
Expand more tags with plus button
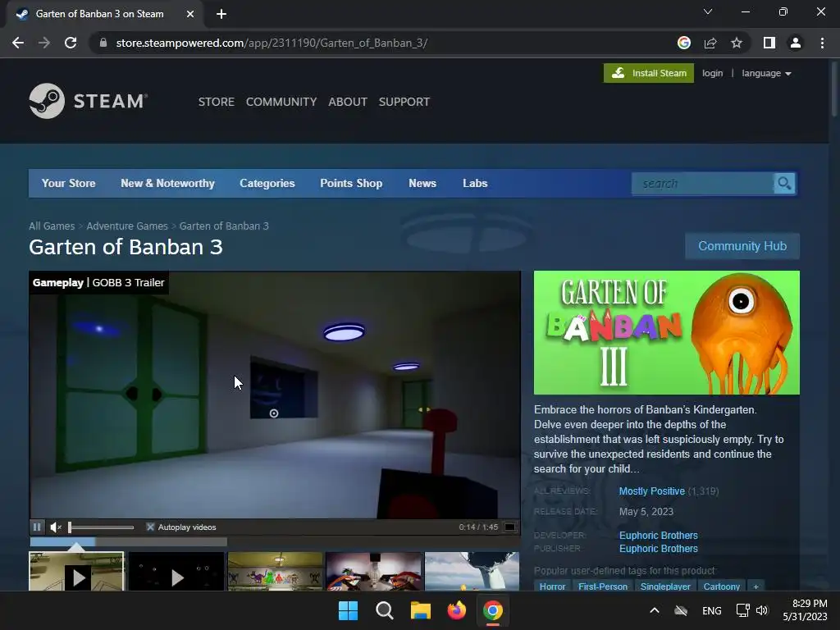point(756,586)
